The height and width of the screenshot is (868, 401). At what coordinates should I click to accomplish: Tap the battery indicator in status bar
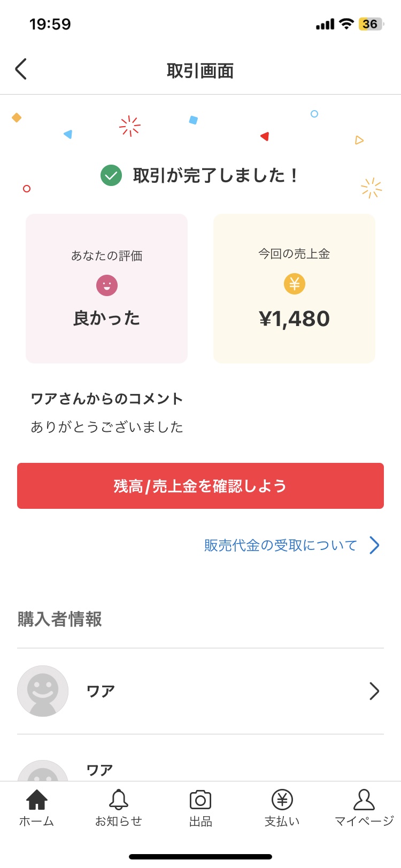[371, 24]
